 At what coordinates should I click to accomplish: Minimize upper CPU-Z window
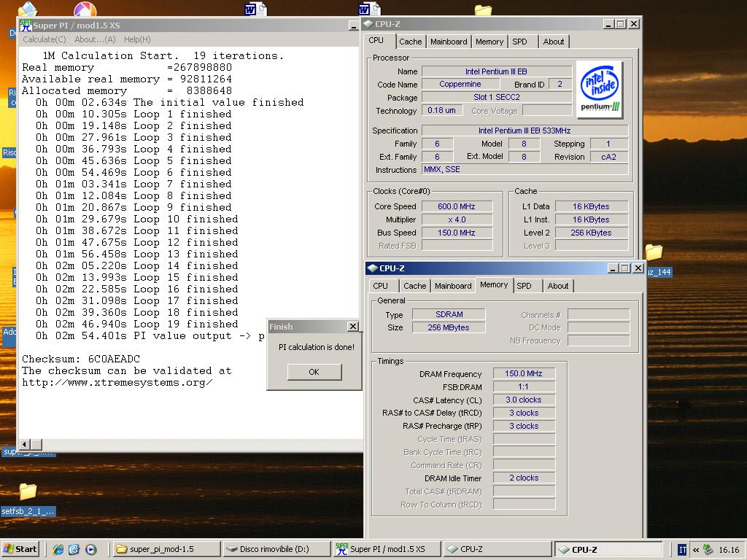[608, 24]
